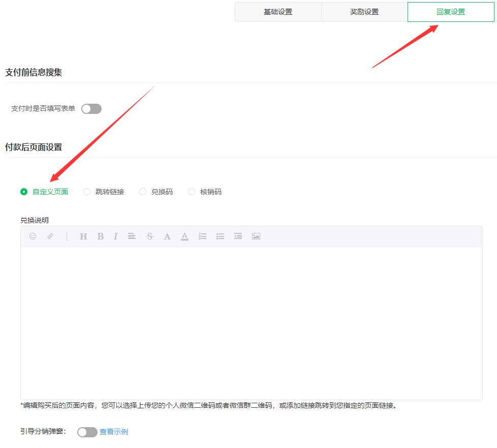The width and height of the screenshot is (497, 448).
Task: Create an ordered numbered list
Action: tap(202, 236)
